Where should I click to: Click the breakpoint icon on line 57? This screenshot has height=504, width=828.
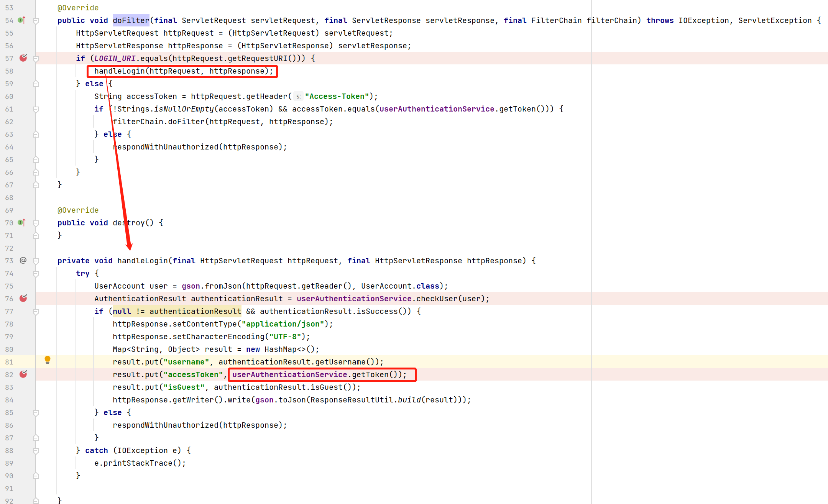click(23, 57)
